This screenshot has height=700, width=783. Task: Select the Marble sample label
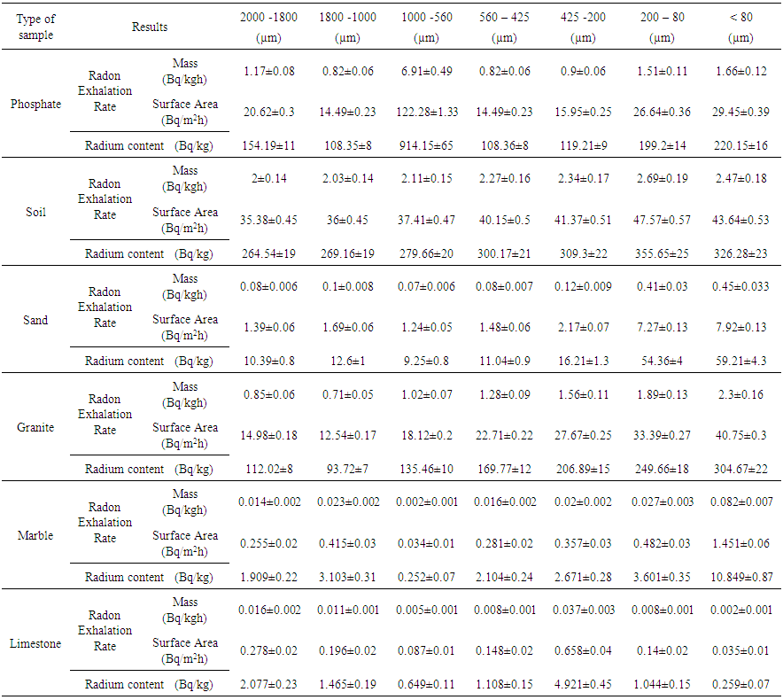(x=36, y=535)
